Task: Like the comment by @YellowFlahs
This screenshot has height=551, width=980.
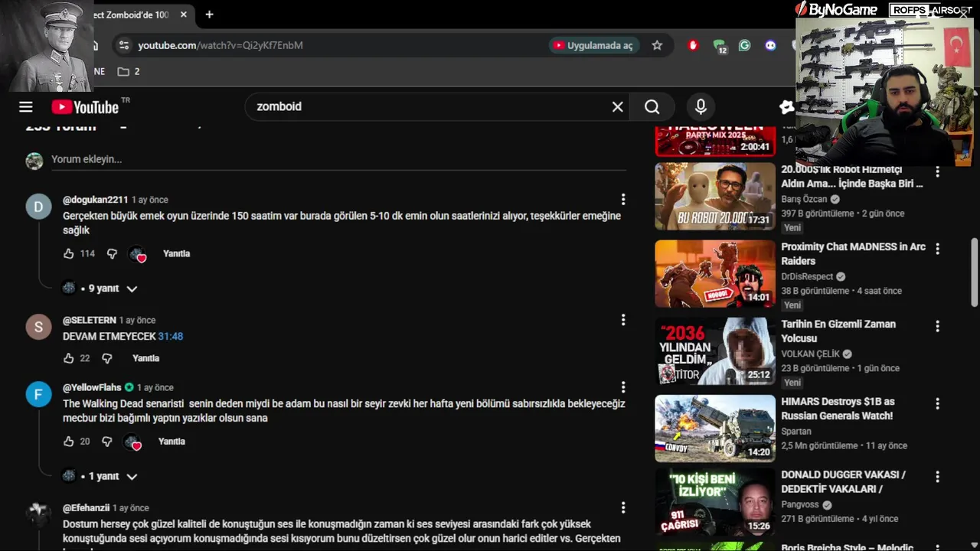Action: click(69, 442)
